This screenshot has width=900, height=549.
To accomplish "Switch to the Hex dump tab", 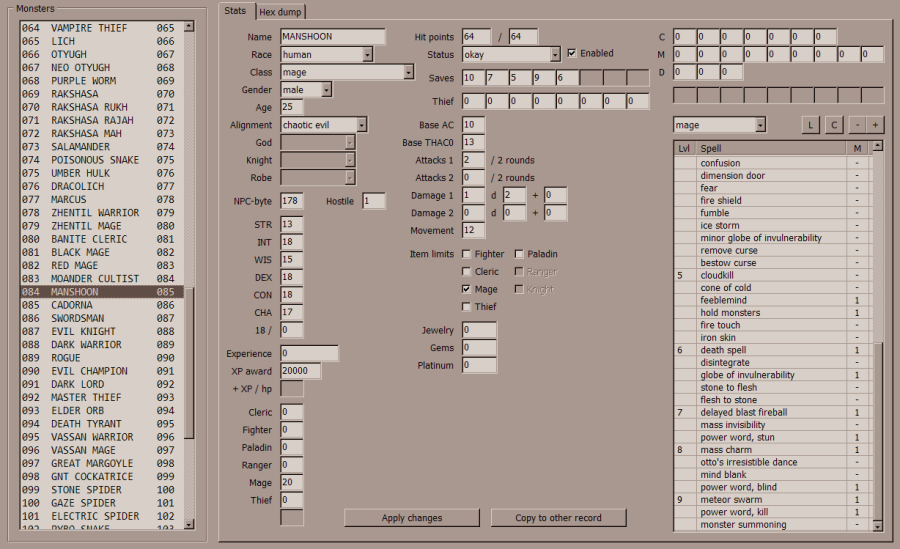I will coord(281,12).
